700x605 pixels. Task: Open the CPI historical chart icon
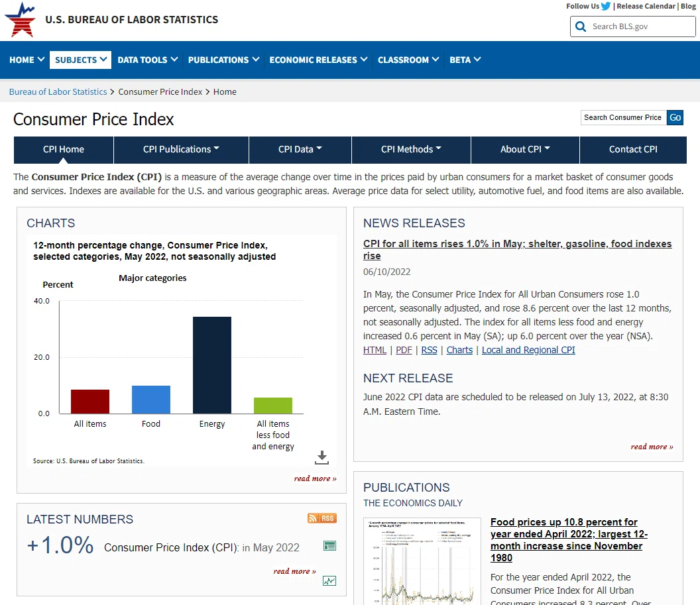[x=329, y=581]
